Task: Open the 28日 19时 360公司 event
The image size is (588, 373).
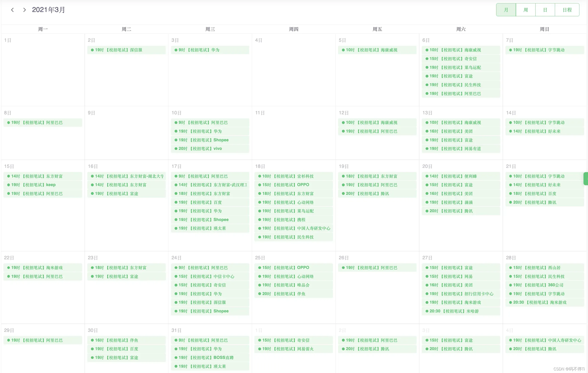Action: (x=545, y=285)
